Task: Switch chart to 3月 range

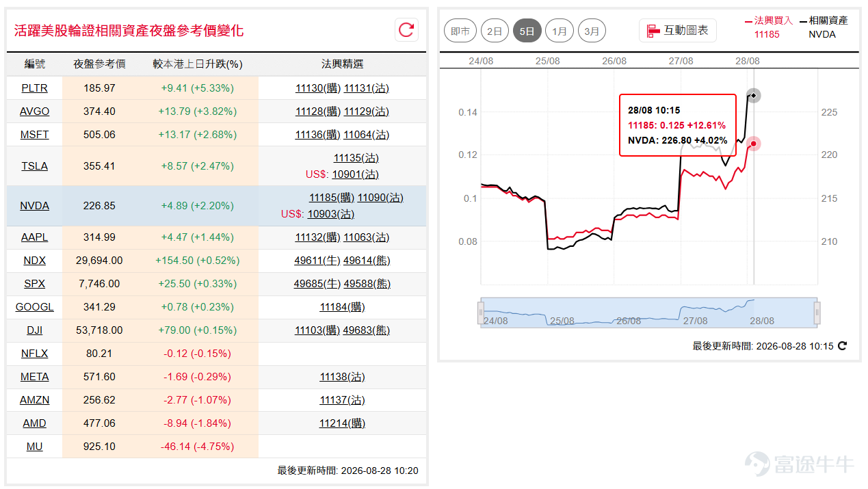Action: pyautogui.click(x=592, y=31)
